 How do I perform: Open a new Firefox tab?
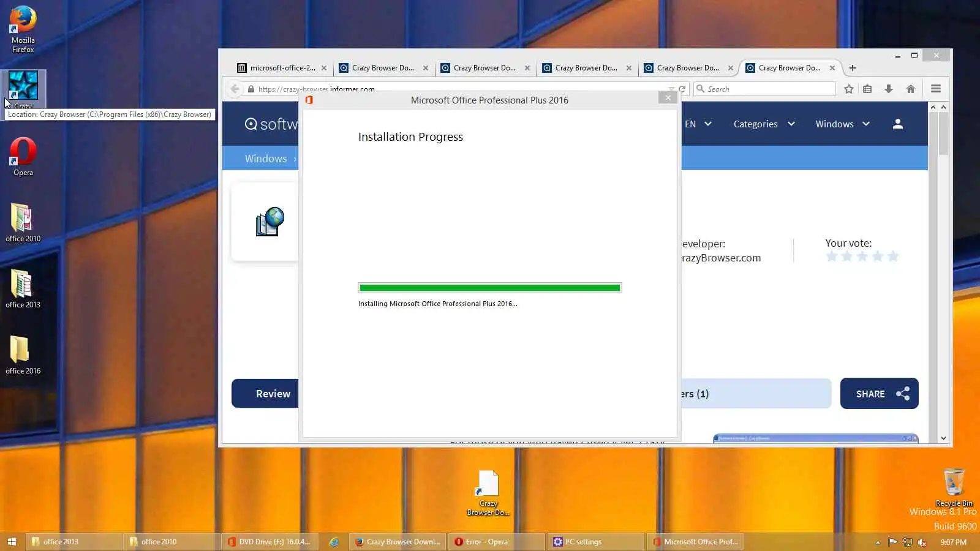[852, 68]
